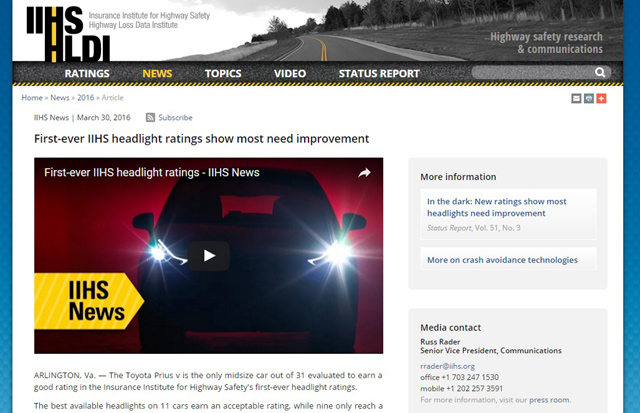Open 'More on crash avoidance technologies' link
The image size is (640, 413).
[502, 260]
